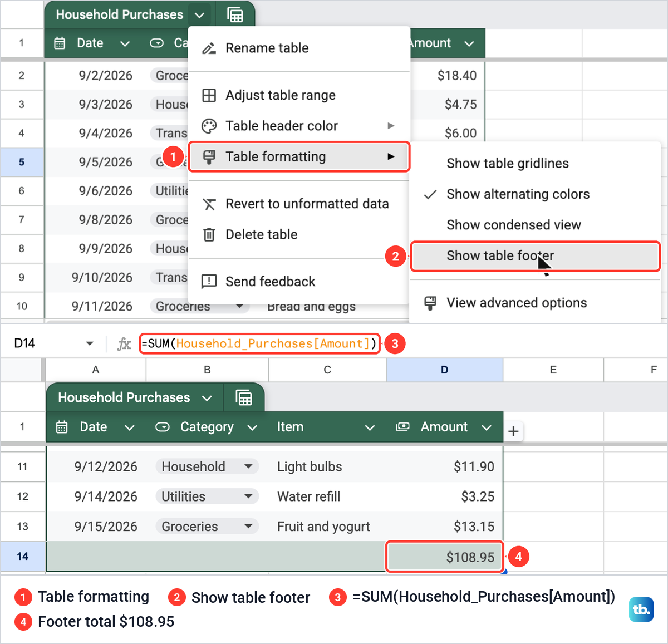Open the Utilities category chip dropdown in row 12
Image resolution: width=668 pixels, height=644 pixels.
coord(249,496)
